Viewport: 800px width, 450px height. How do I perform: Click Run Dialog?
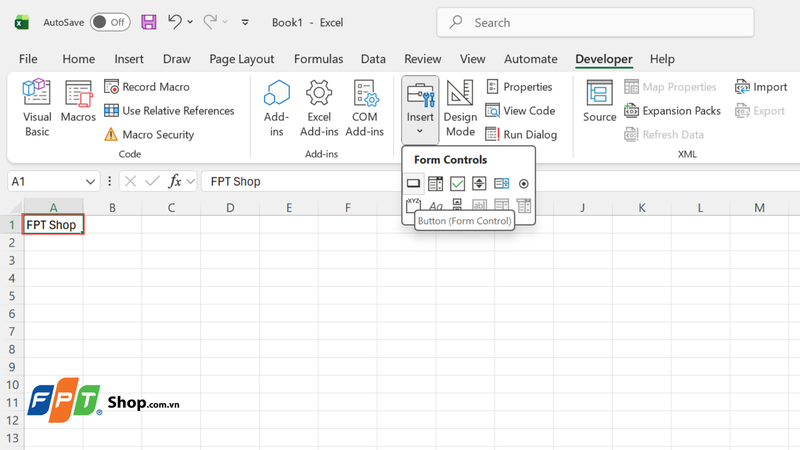pyautogui.click(x=521, y=135)
